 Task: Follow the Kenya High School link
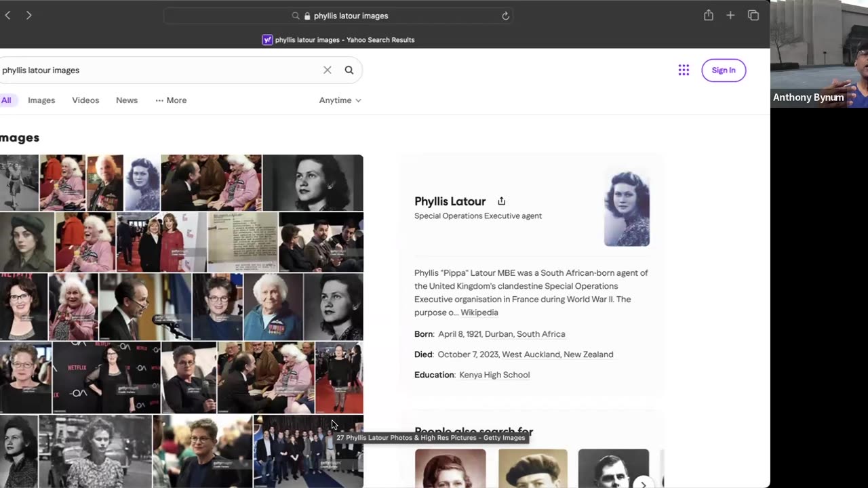pos(494,375)
